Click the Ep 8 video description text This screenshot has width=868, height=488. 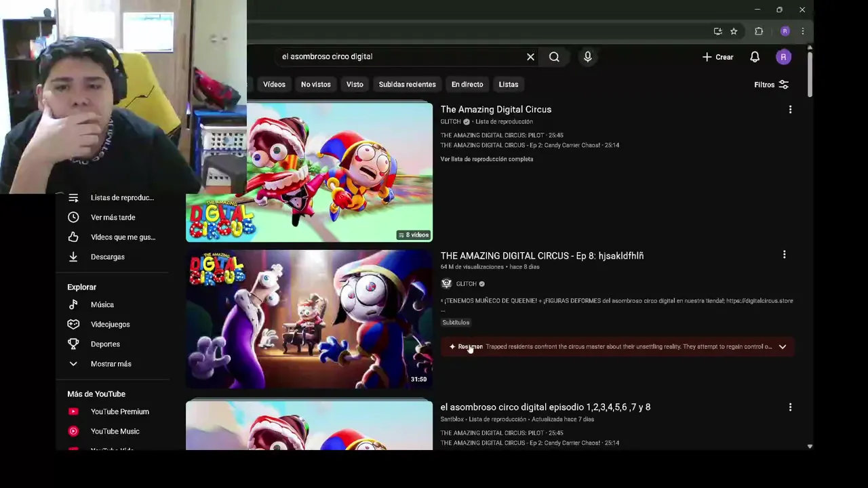click(x=616, y=301)
